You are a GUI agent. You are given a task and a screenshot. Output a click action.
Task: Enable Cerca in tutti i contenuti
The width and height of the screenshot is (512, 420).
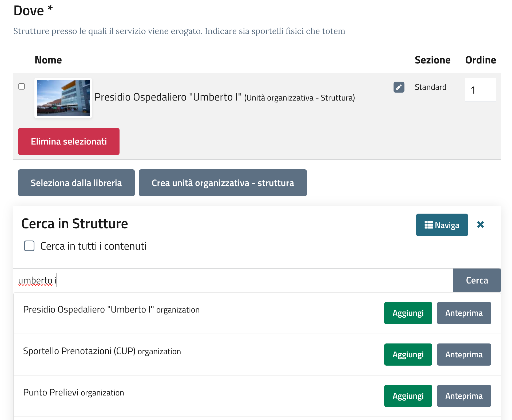click(29, 246)
